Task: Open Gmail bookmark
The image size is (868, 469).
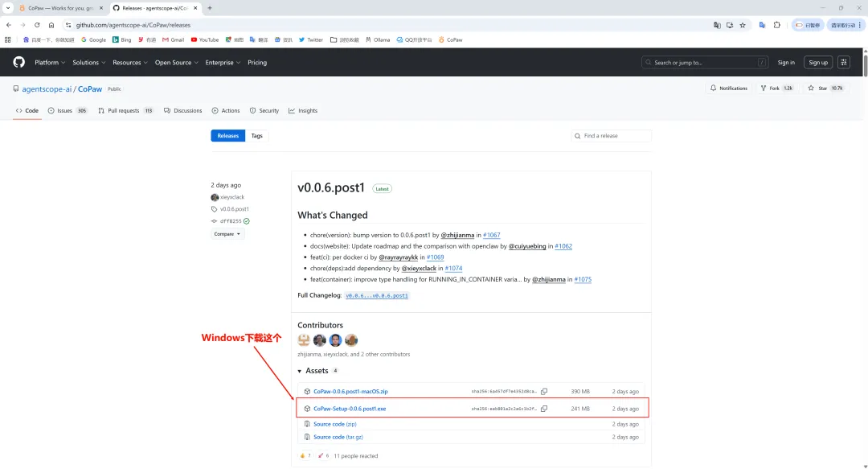Action: (174, 40)
